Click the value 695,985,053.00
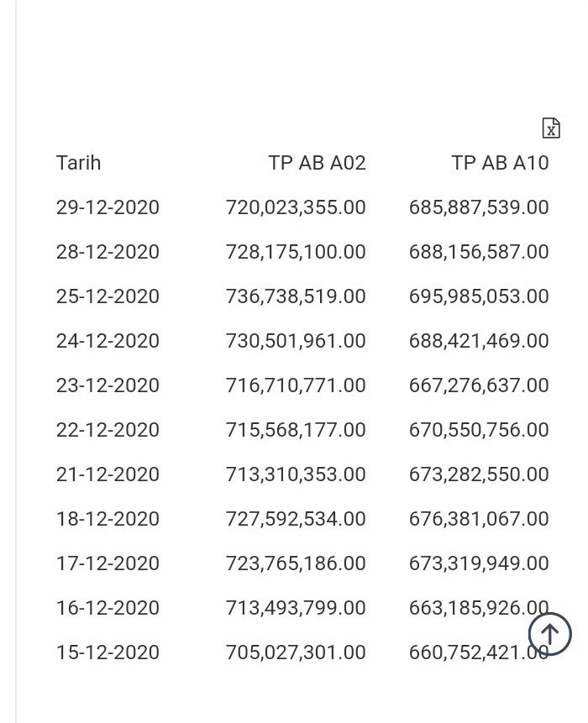 tap(479, 296)
